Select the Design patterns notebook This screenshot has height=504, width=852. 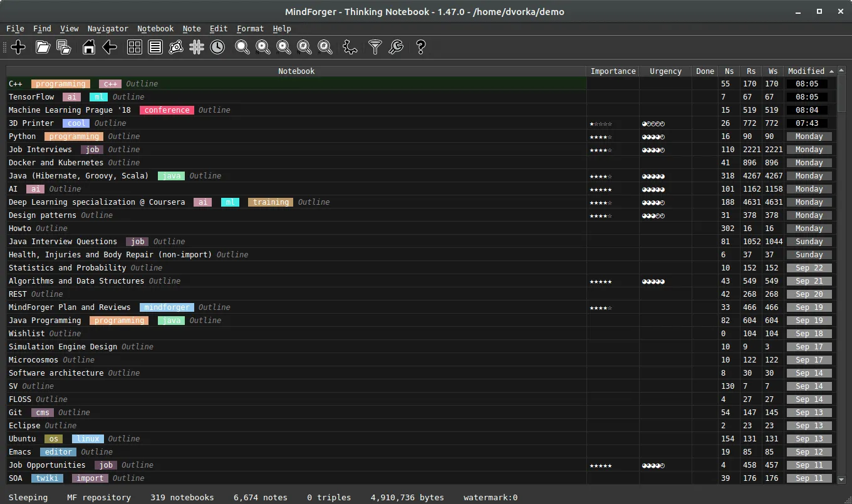click(421, 215)
